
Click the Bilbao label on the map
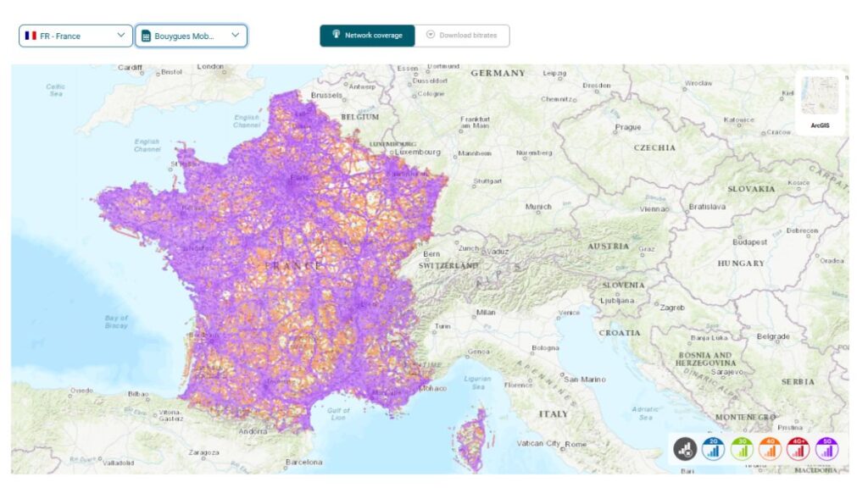[138, 395]
